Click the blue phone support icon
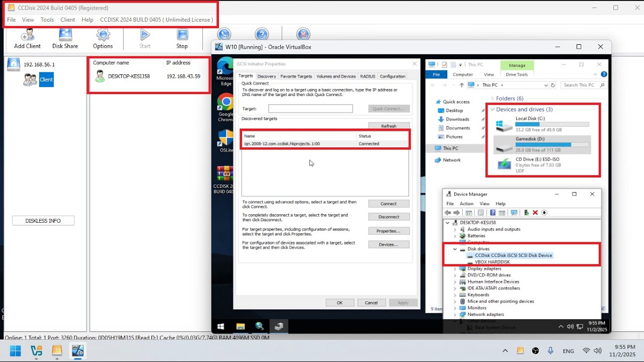Image resolution: width=644 pixels, height=362 pixels. [224, 34]
